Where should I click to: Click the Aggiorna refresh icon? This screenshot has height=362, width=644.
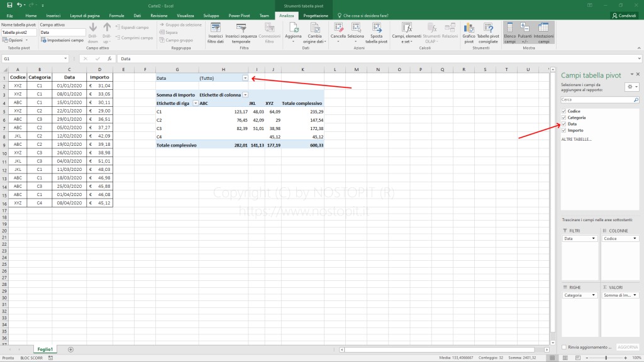pyautogui.click(x=293, y=28)
